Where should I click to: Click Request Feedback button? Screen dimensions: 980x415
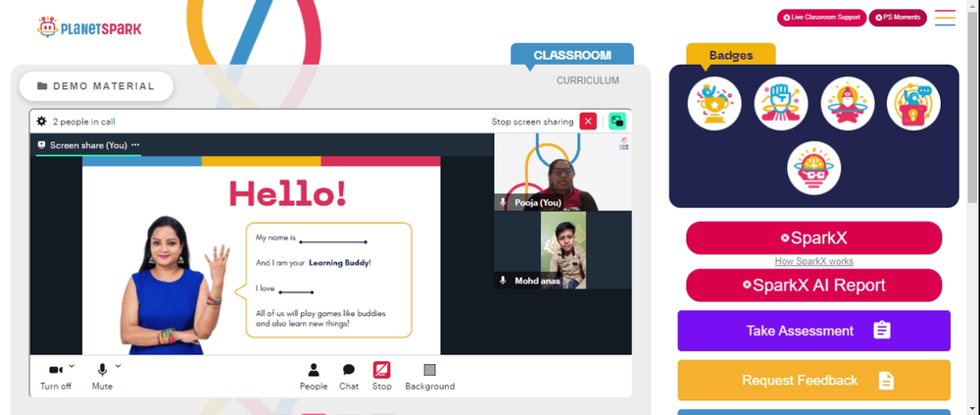pos(813,380)
